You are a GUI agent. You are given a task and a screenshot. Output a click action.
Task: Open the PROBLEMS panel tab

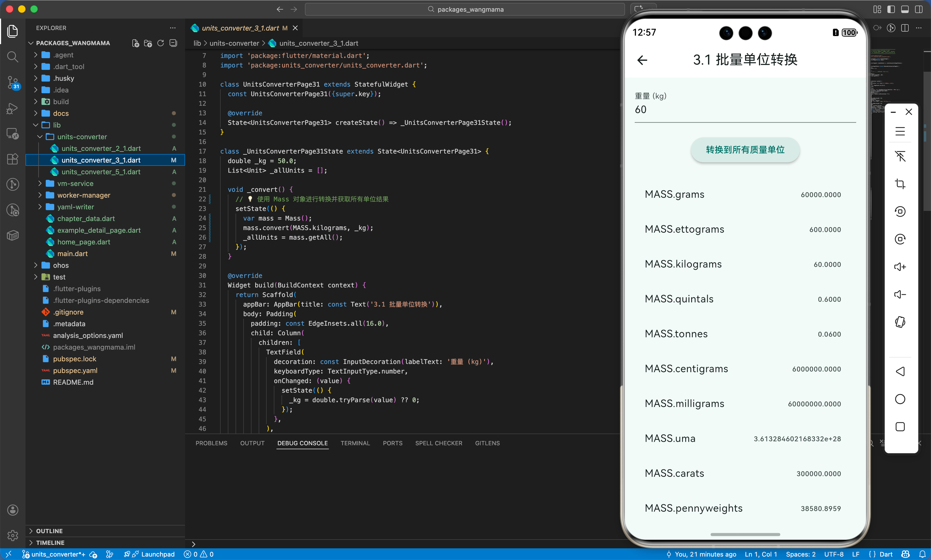(211, 443)
